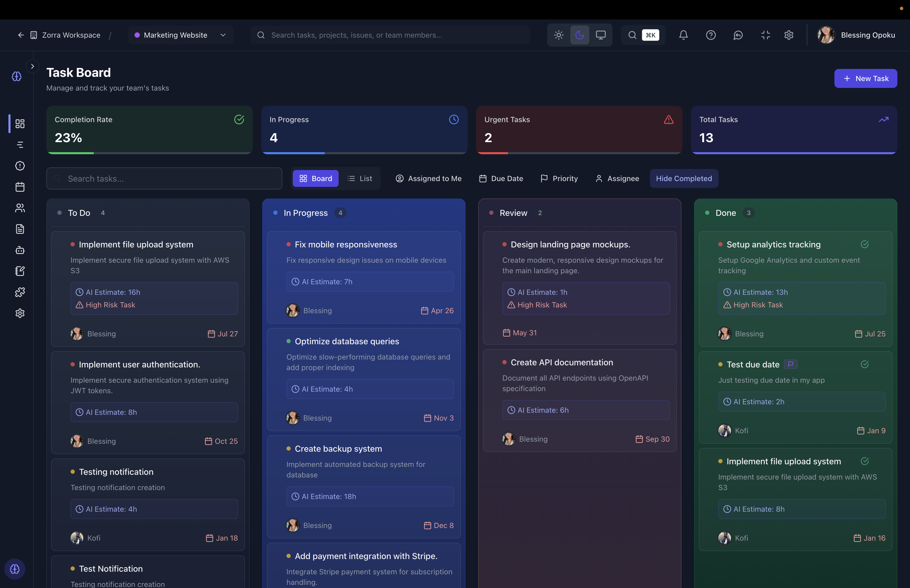Click the exit fullscreen icon
The height and width of the screenshot is (588, 910).
(x=765, y=35)
